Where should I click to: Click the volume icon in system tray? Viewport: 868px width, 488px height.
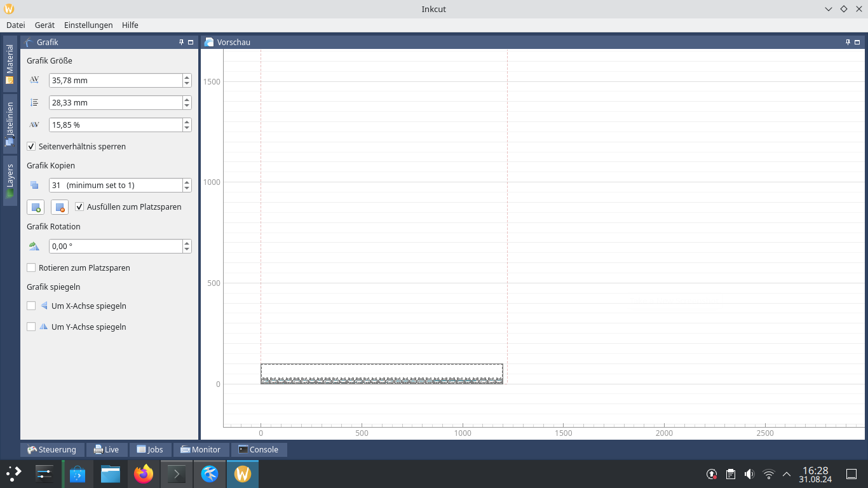(x=749, y=474)
